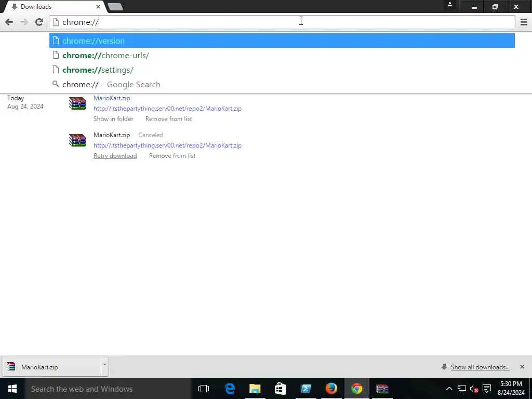The height and width of the screenshot is (399, 532).
Task: Close the download shelf bar
Action: [522, 367]
